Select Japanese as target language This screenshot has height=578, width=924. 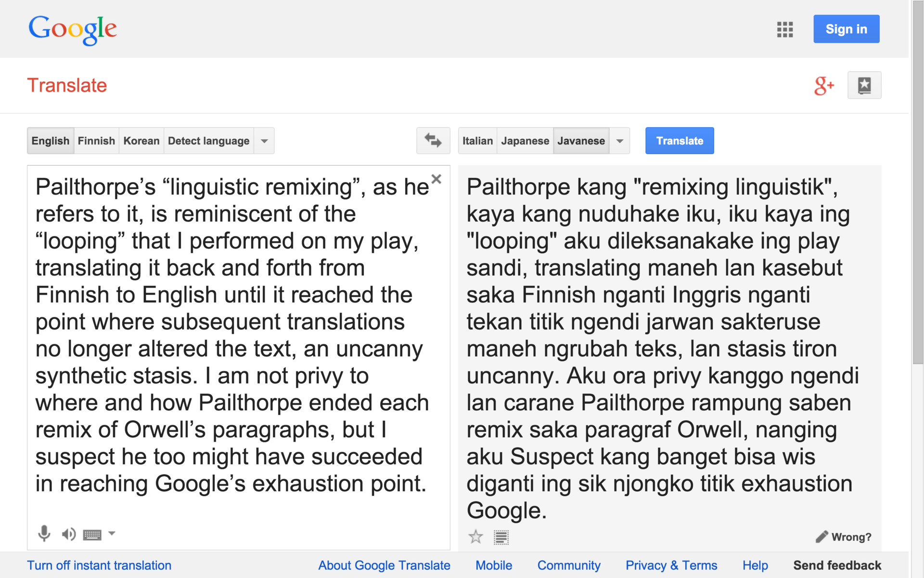(525, 141)
